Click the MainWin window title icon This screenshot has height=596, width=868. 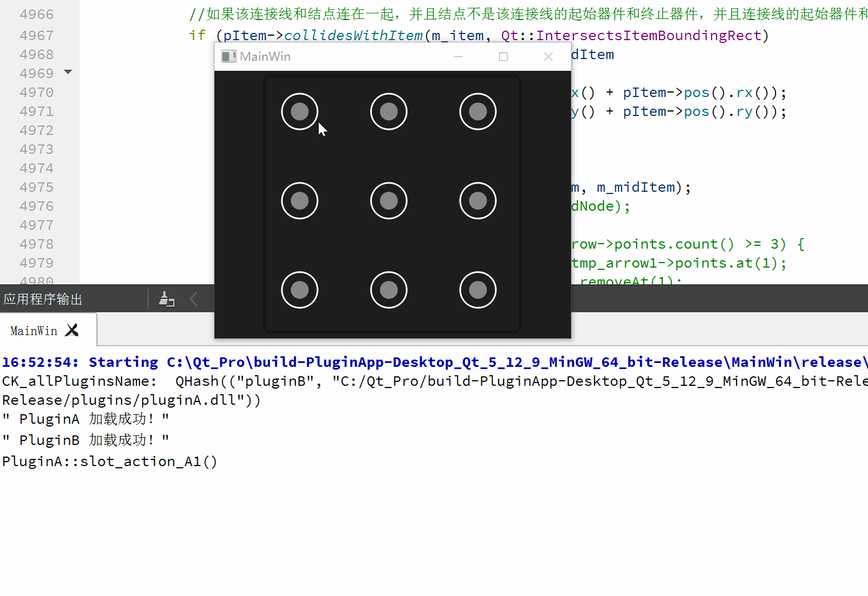pos(228,56)
